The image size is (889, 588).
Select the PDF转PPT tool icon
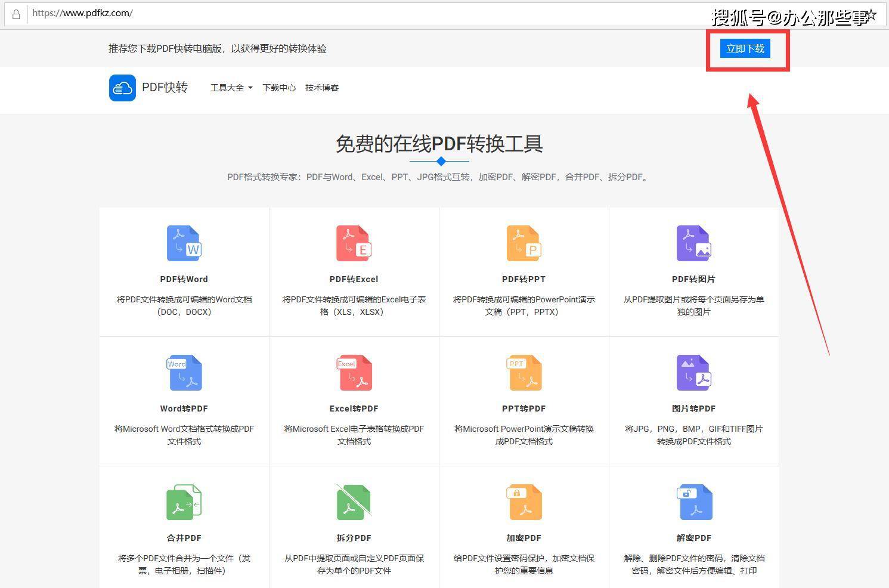coord(524,243)
